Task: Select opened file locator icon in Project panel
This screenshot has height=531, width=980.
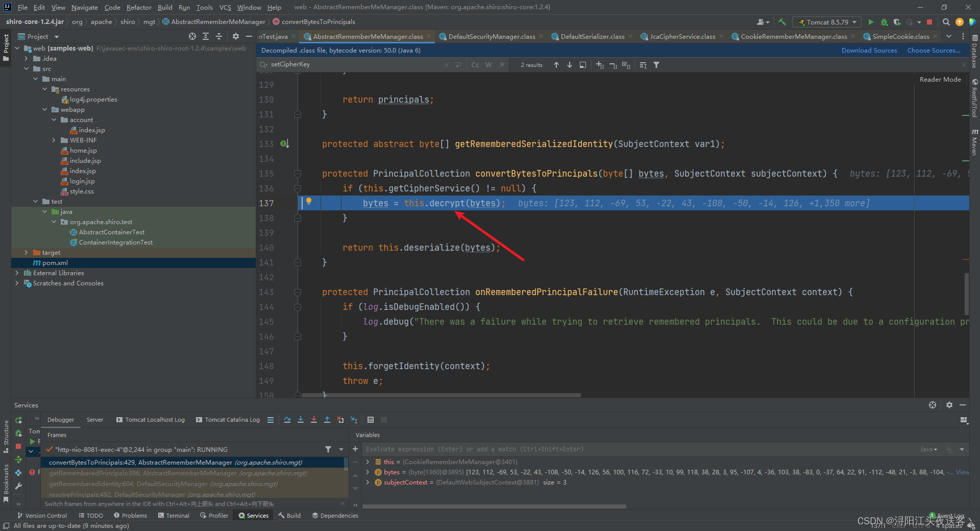Action: 192,36
